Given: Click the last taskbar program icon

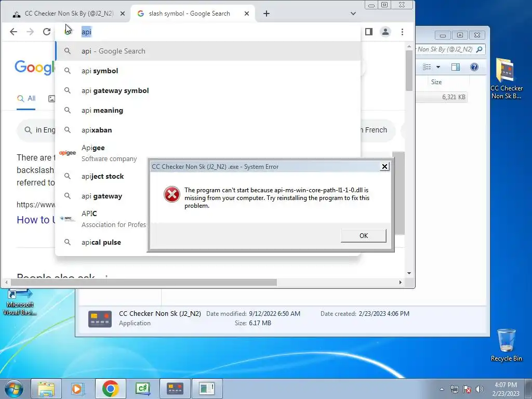Looking at the screenshot, I should coord(207,389).
